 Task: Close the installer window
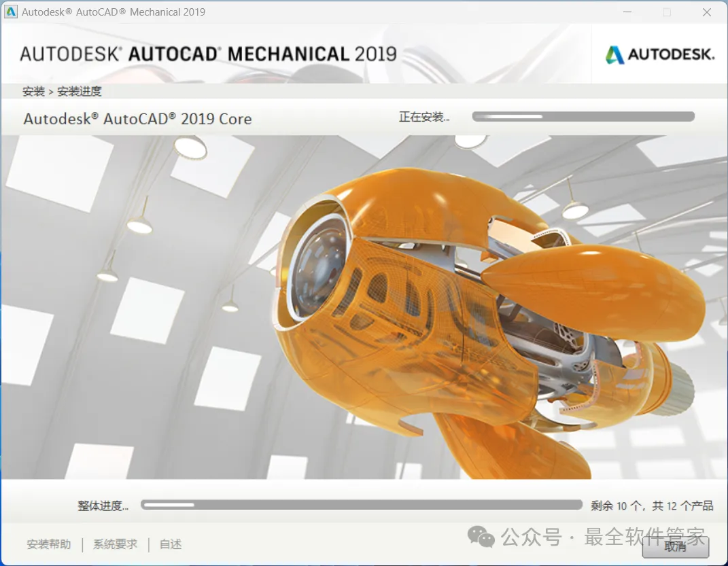pyautogui.click(x=707, y=12)
